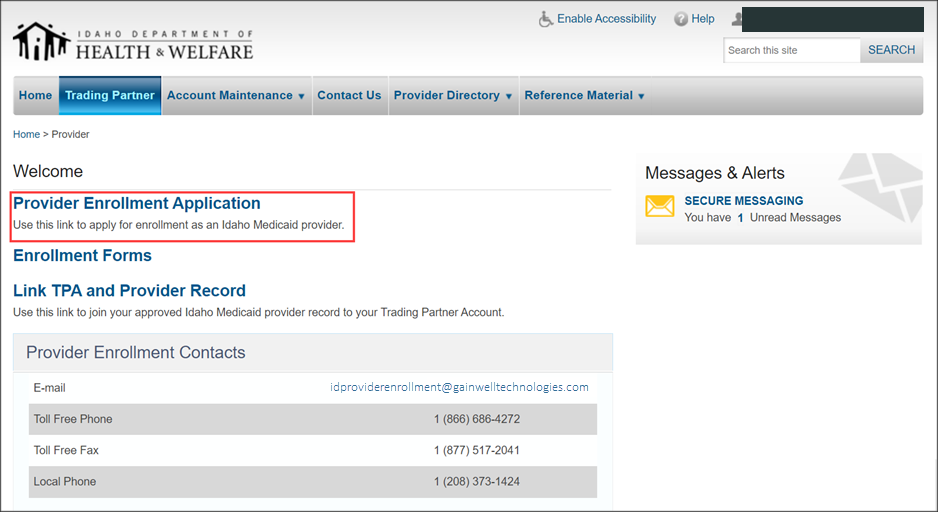This screenshot has height=512, width=938.
Task: Expand the Reference Material dropdown arrow
Action: tap(641, 96)
